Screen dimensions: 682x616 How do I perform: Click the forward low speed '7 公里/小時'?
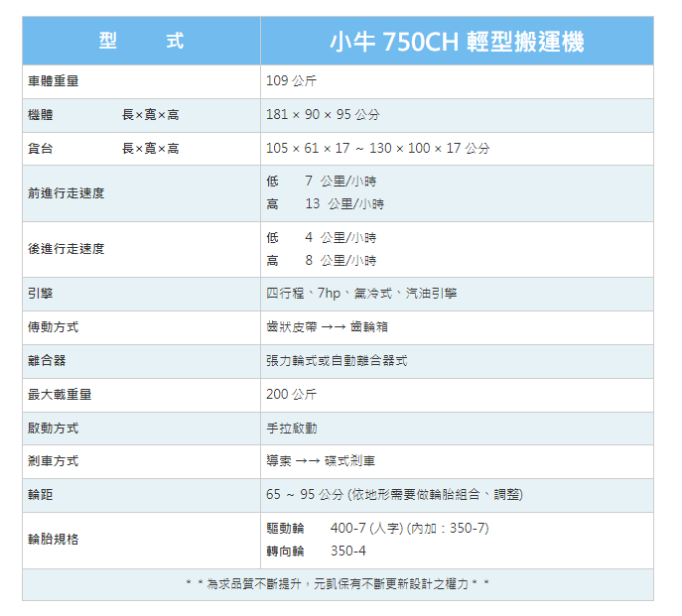[x=341, y=181]
